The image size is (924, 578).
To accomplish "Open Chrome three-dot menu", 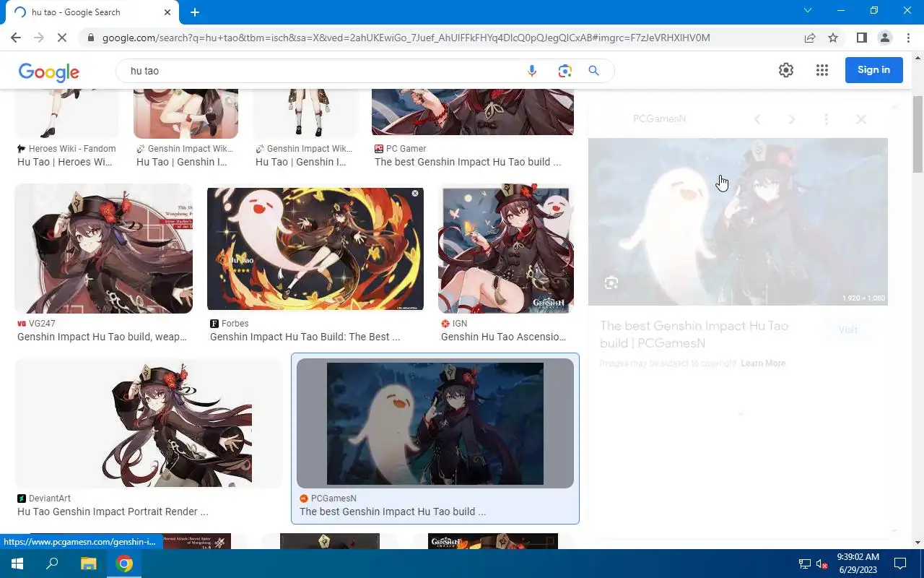I will [908, 38].
